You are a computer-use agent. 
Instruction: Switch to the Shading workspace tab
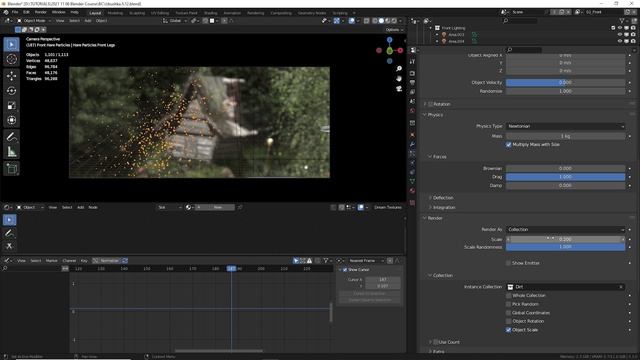pos(211,13)
